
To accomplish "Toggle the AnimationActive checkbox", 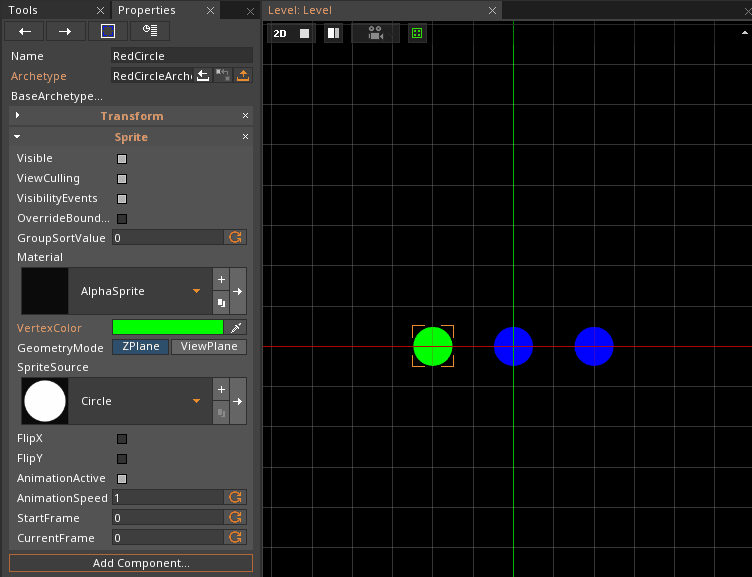I will 122,478.
